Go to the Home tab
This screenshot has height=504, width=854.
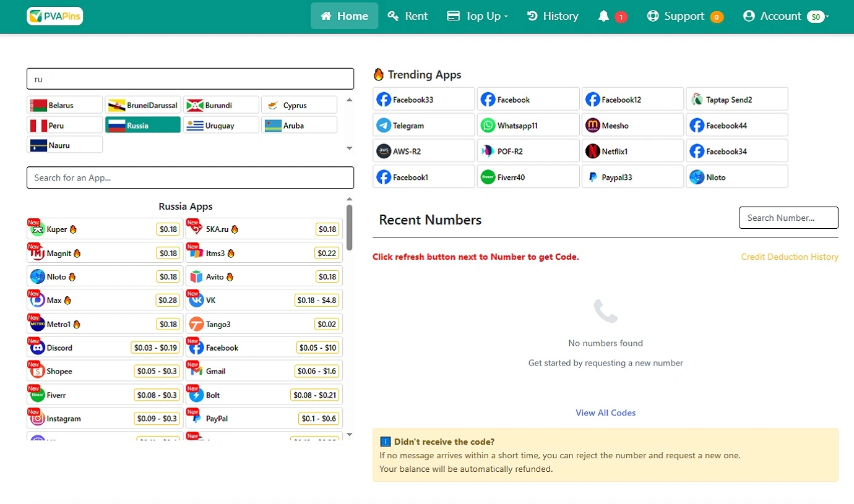345,16
